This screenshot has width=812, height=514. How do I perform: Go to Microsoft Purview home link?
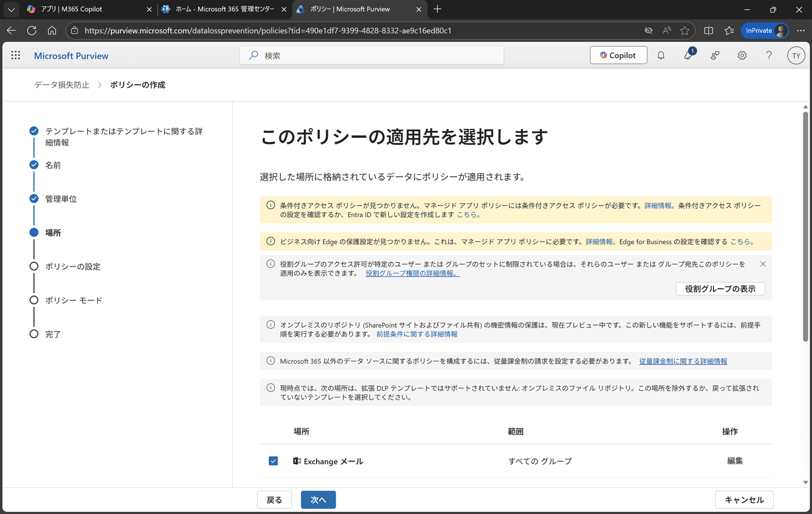point(71,56)
